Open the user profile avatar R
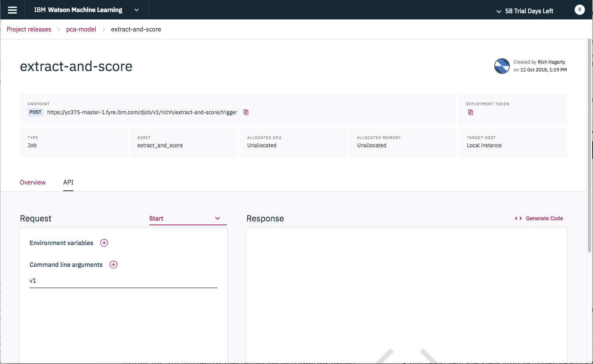The width and height of the screenshot is (593, 364). point(579,10)
